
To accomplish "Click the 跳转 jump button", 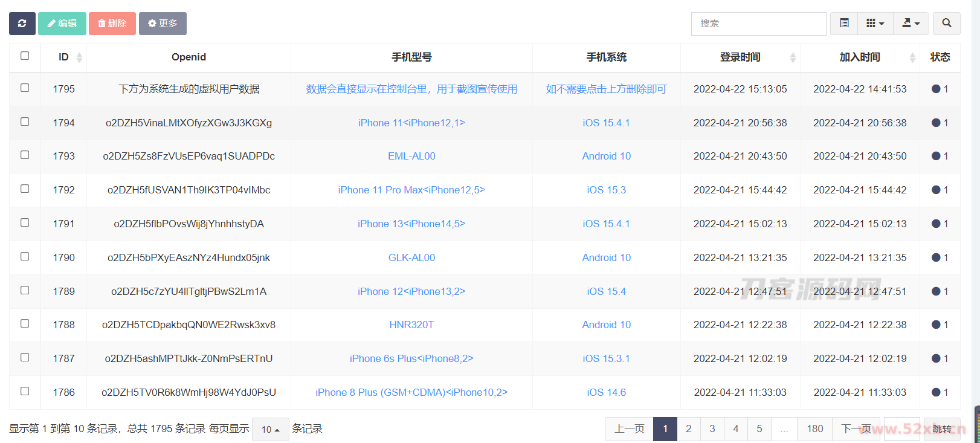I will [941, 428].
